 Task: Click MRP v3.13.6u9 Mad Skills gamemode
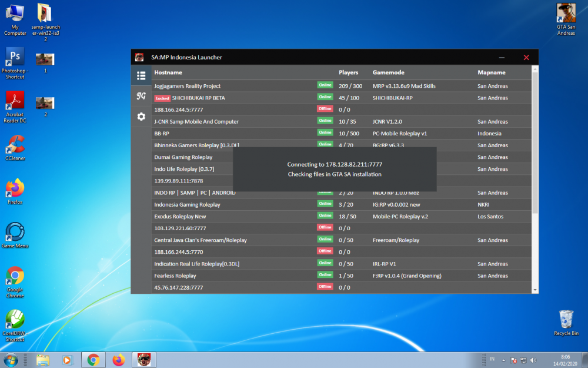404,86
